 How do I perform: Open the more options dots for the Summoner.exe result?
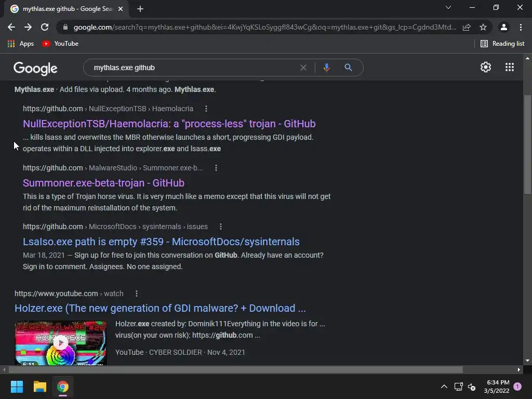(x=216, y=168)
